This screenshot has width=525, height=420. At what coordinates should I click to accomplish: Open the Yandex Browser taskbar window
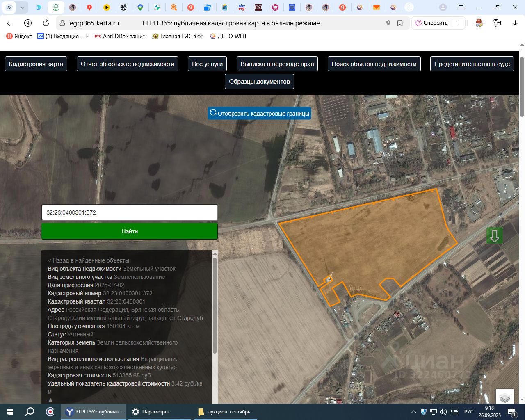pyautogui.click(x=94, y=412)
